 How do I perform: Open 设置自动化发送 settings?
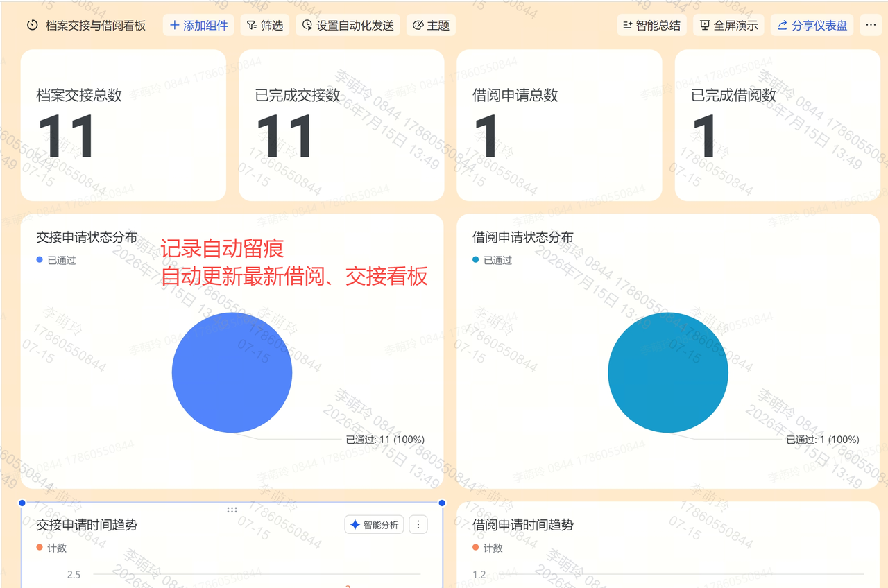pos(348,25)
